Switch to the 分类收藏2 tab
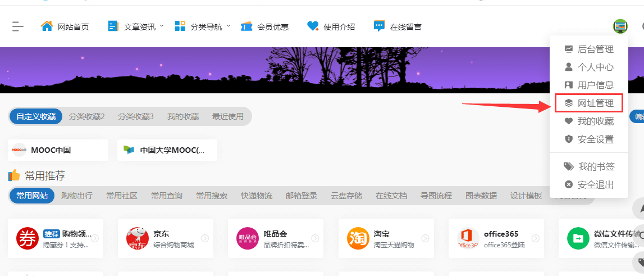Screen dimensions: 644x276 tap(87, 116)
